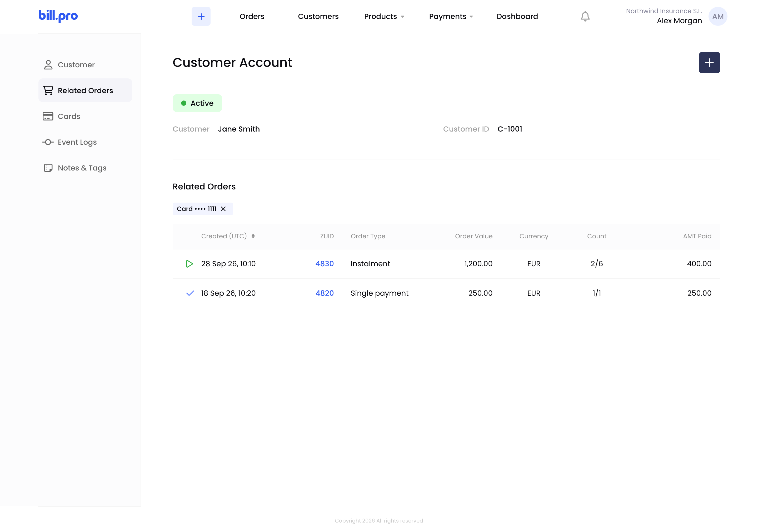Open the notifications bell
The image size is (758, 532).
click(585, 16)
